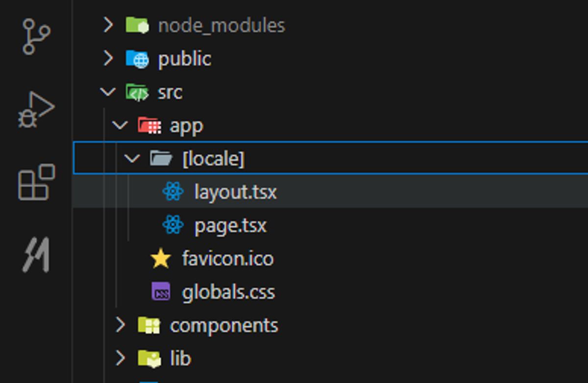
Task: Expand the components folder
Action: pyautogui.click(x=121, y=324)
